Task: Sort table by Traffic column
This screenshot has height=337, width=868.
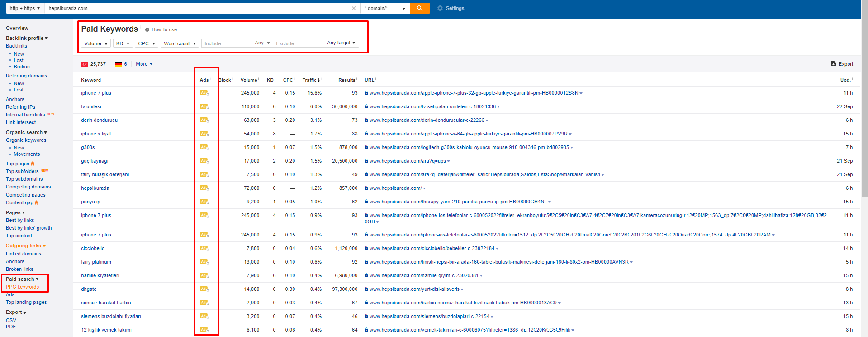Action: pyautogui.click(x=311, y=80)
